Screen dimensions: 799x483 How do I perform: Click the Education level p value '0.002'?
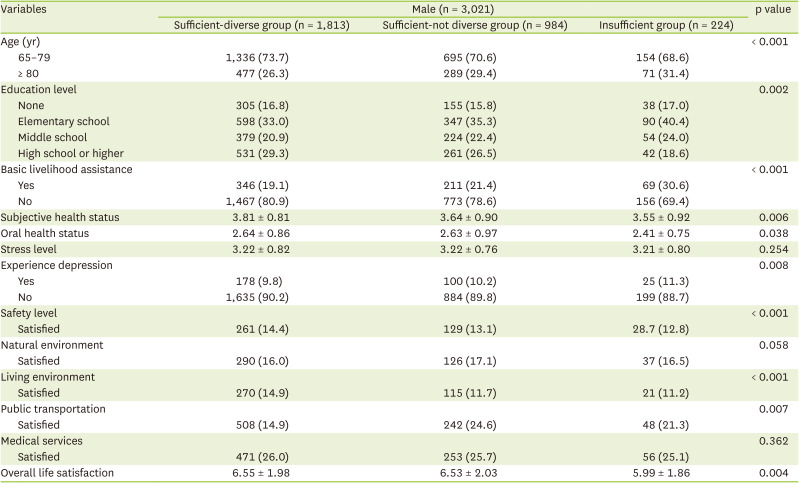(774, 90)
